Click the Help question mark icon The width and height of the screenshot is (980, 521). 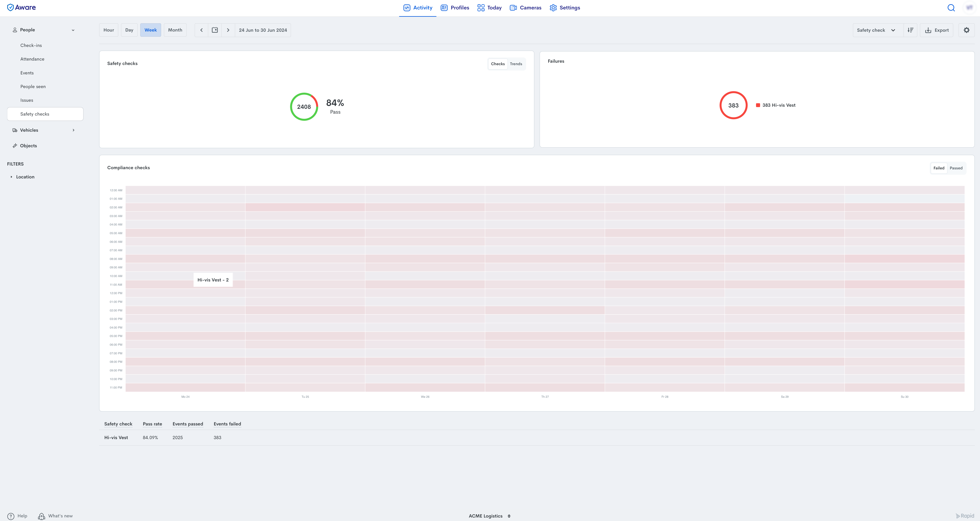pos(11,516)
